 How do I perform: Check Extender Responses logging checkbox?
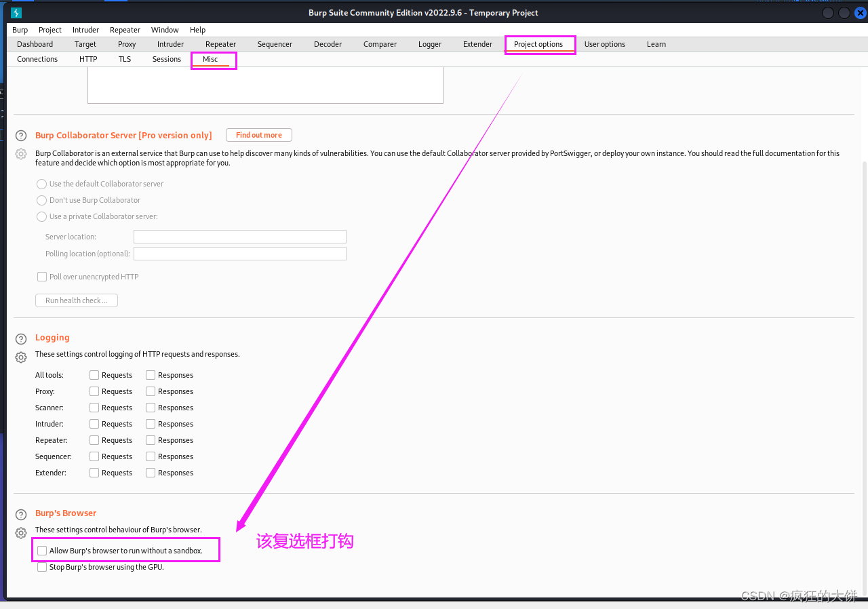point(151,473)
